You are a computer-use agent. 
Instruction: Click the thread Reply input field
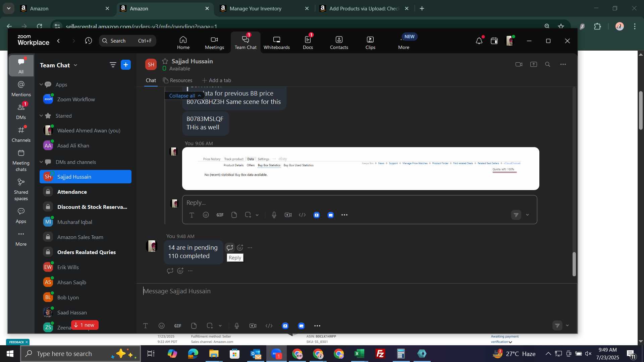(x=359, y=203)
